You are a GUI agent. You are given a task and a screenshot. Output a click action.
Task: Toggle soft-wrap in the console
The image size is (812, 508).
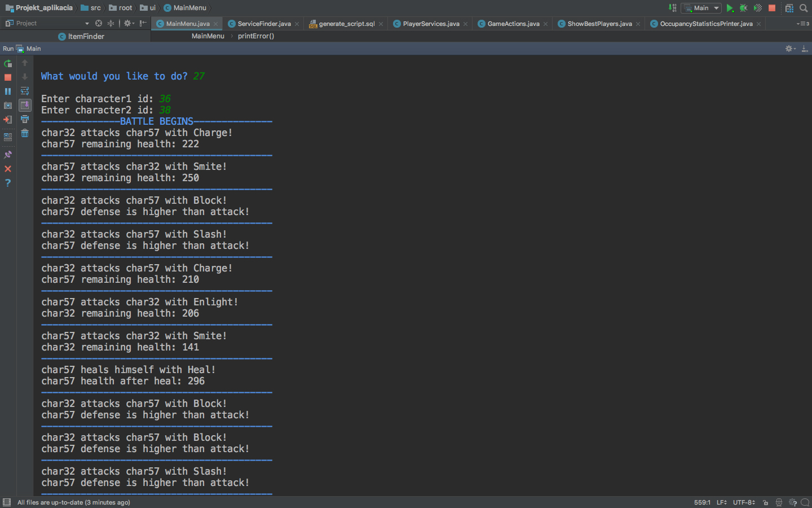tap(25, 91)
